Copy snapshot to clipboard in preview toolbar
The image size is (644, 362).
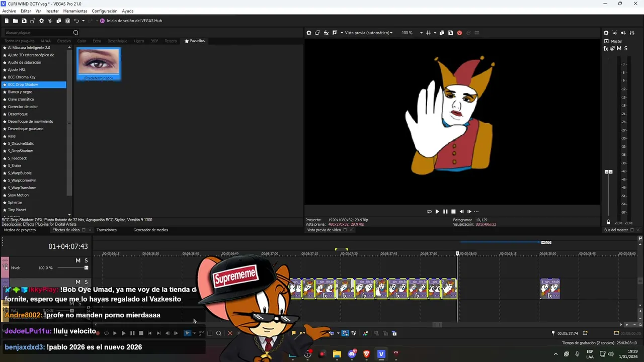pyautogui.click(x=442, y=33)
